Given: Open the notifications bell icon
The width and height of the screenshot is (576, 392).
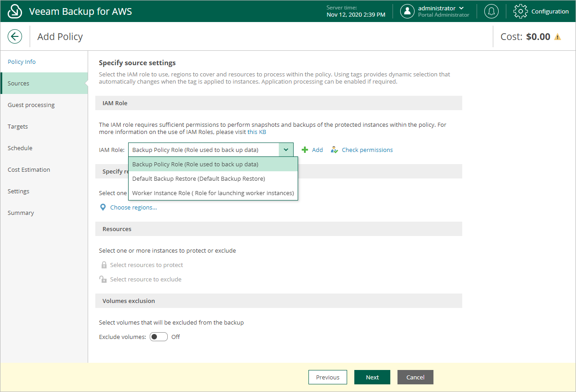Looking at the screenshot, I should click(x=491, y=11).
